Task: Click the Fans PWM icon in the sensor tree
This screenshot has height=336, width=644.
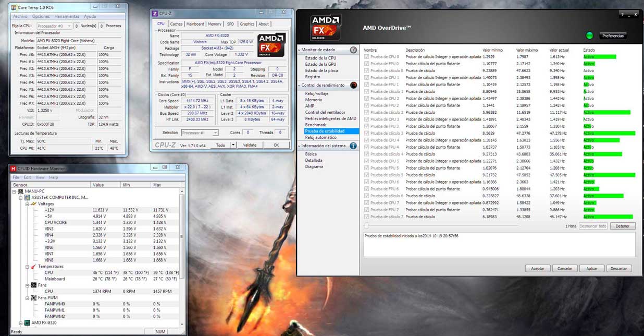Action: tap(33, 298)
